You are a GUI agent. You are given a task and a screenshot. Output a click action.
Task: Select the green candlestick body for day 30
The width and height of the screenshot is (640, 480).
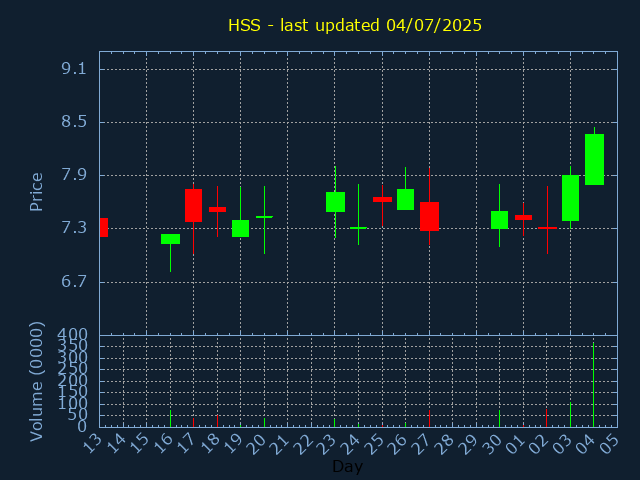pos(499,220)
